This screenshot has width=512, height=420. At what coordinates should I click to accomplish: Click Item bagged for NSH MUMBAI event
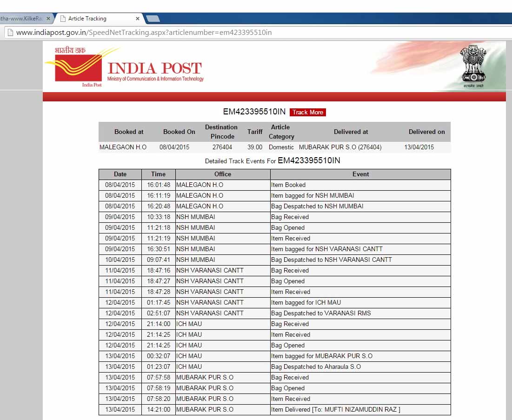coord(360,196)
